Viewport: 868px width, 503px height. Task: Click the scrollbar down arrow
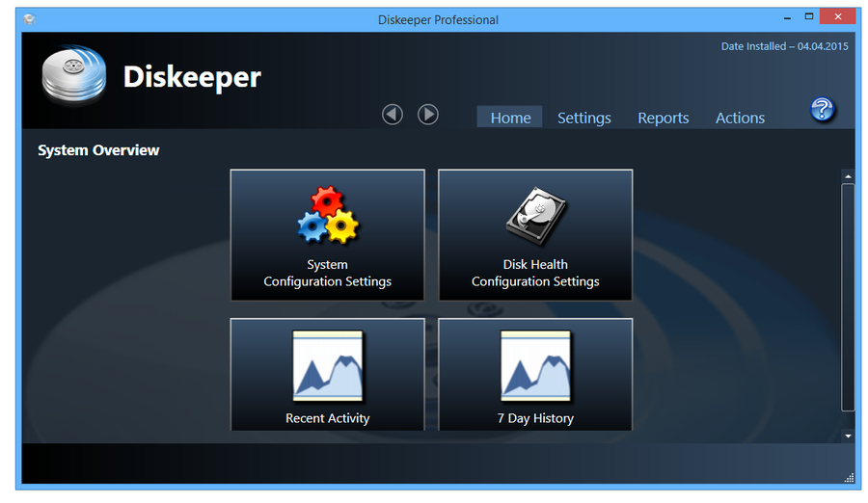tap(848, 437)
